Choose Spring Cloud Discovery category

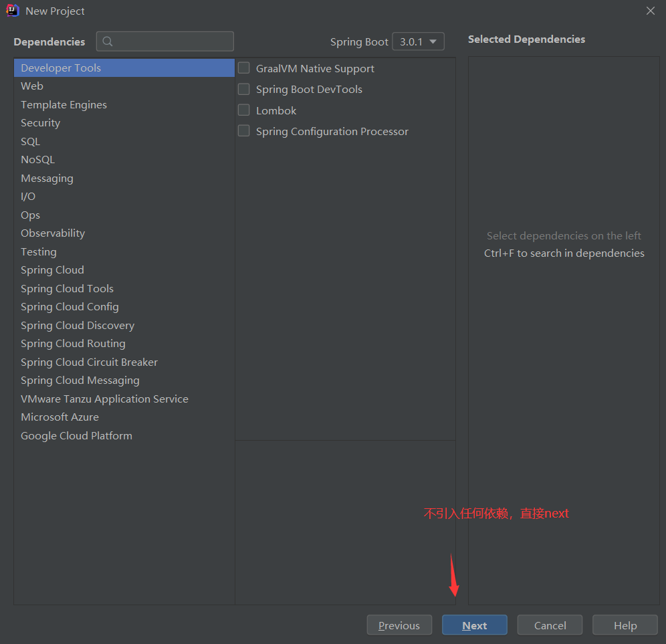[124, 325]
